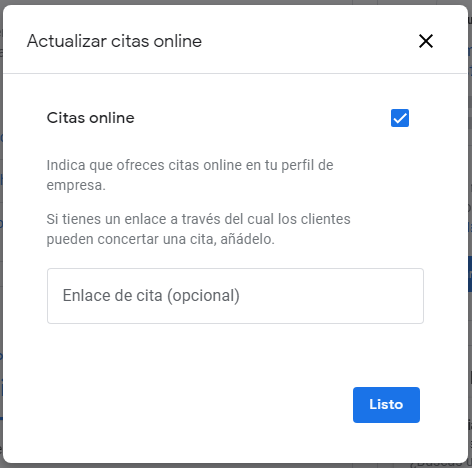
Task: Uncheck the Citas online checkbox
Action: coord(400,118)
